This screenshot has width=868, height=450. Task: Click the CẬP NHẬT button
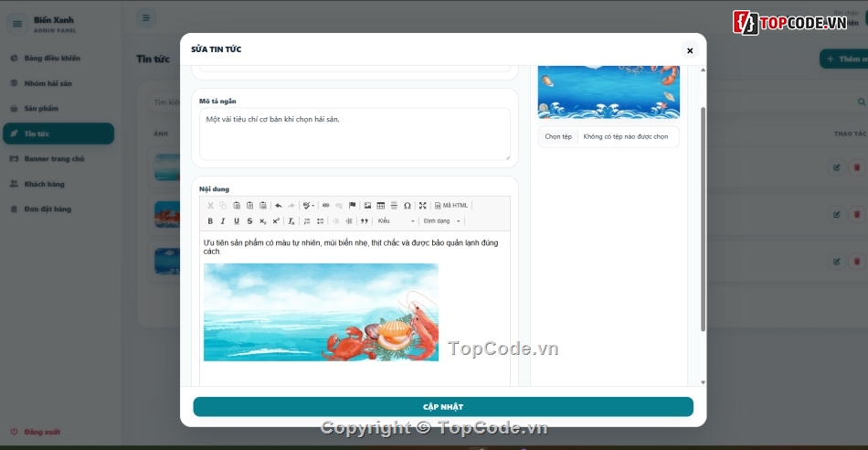(x=443, y=407)
